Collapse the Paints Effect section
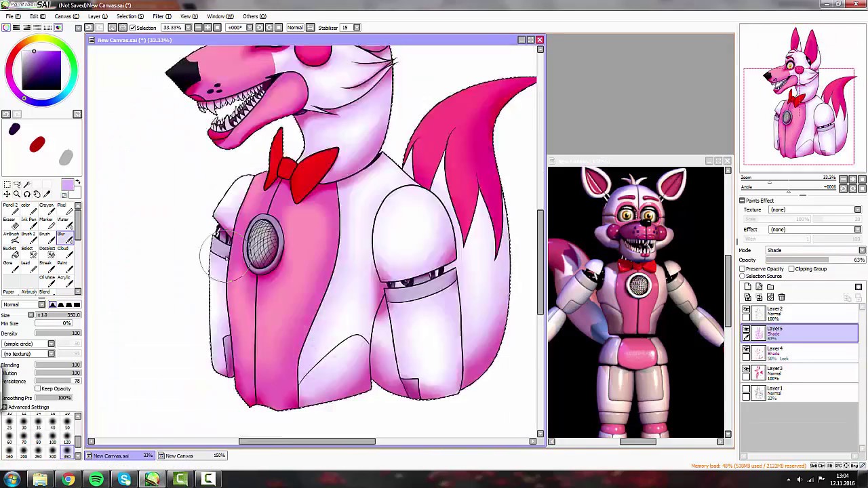The height and width of the screenshot is (488, 868). (742, 201)
